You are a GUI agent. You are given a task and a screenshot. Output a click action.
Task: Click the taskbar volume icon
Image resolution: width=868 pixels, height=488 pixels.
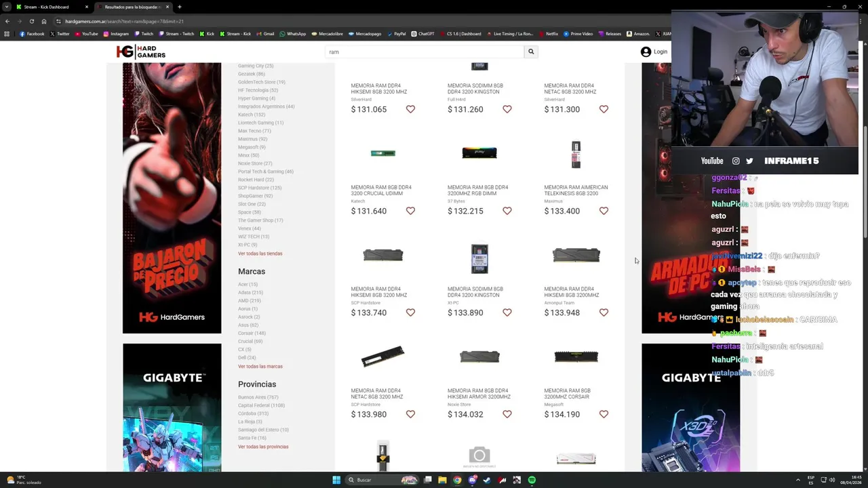pos(833,480)
